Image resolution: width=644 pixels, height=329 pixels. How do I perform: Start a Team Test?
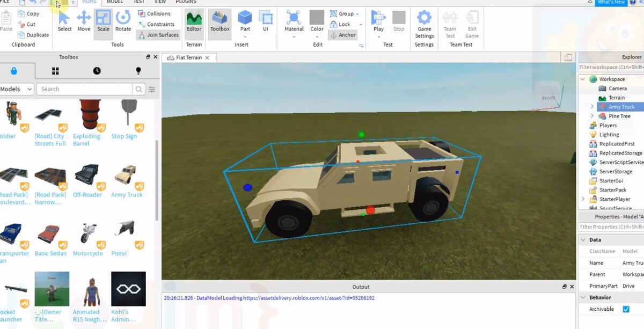(450, 24)
